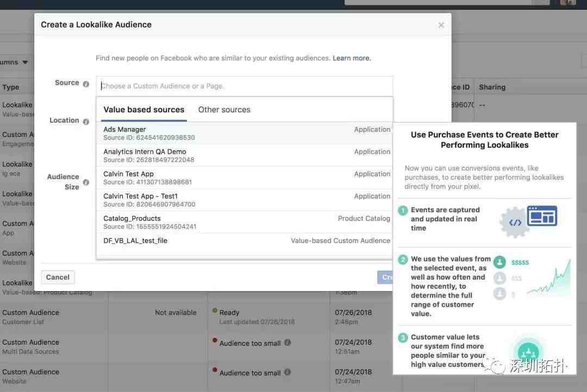Click the Sharing column header
Screen dimensions: 587x392
492,87
